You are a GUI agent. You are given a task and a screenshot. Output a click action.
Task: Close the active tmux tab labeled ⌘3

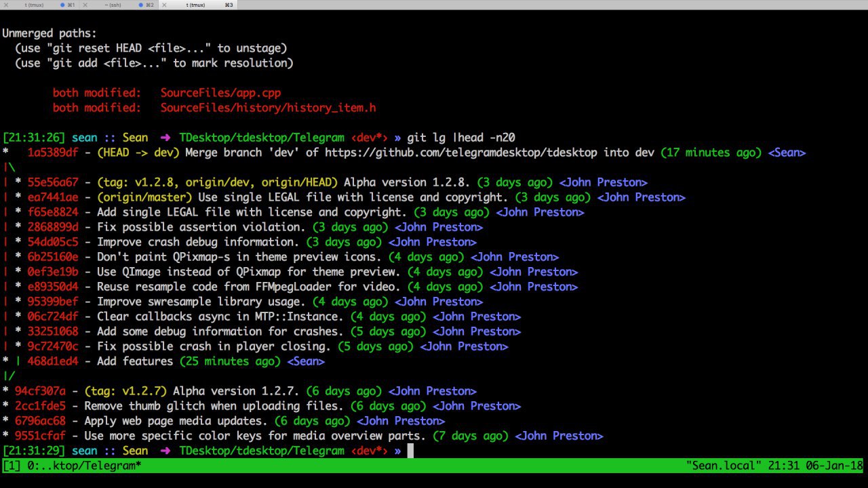point(163,5)
